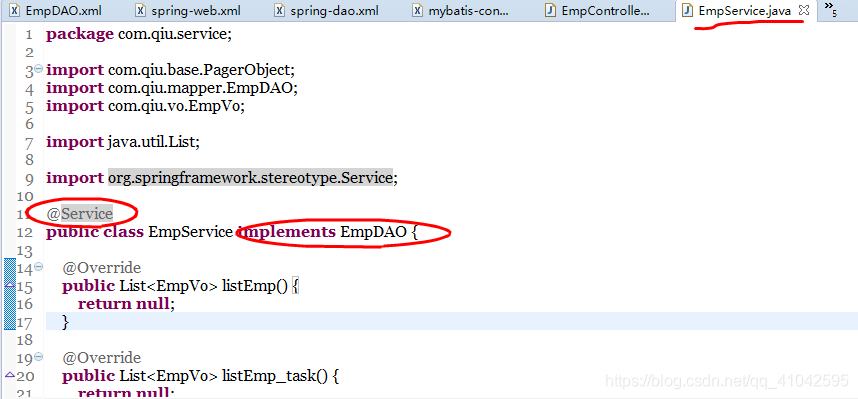Click the @Override annotation on line 14
This screenshot has height=399, width=858.
coord(102,268)
